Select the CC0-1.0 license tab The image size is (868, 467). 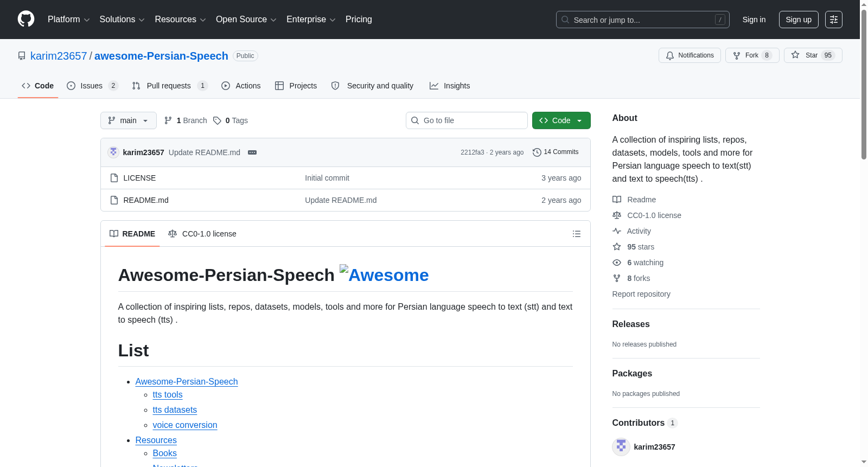click(x=202, y=234)
